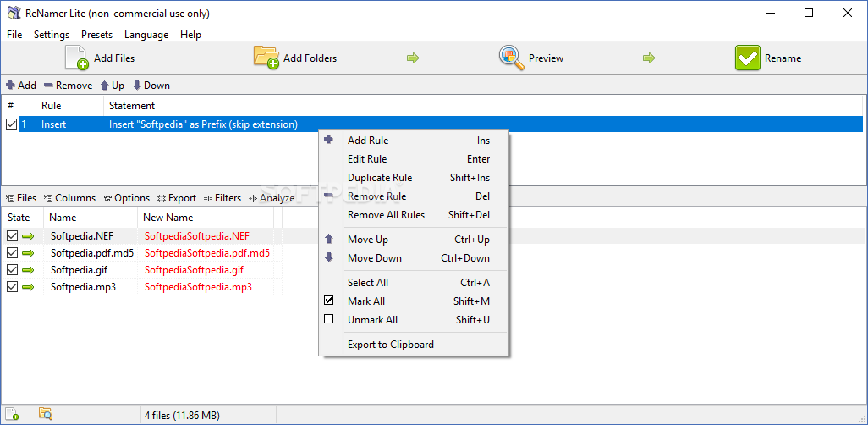
Task: Click the Add Folders folder icon
Action: pyautogui.click(x=266, y=58)
